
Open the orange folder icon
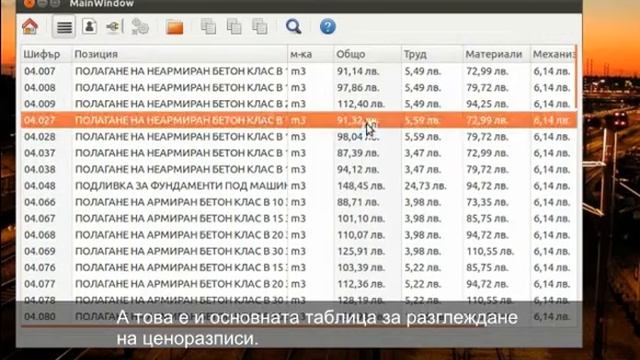(x=175, y=27)
